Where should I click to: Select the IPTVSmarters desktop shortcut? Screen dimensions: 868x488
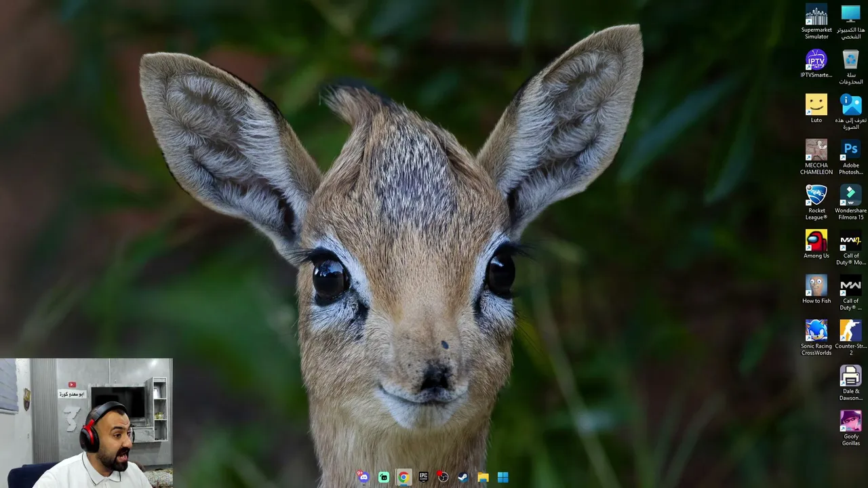(816, 64)
